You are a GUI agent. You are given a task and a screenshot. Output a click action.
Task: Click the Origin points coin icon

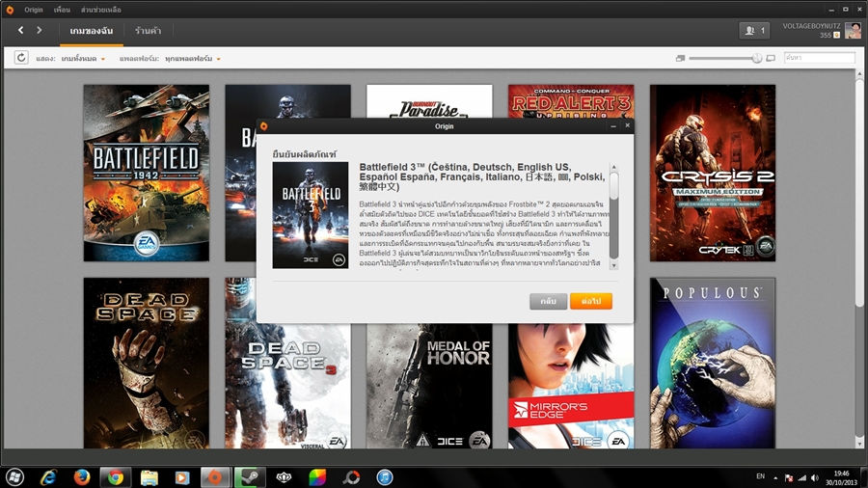[836, 35]
